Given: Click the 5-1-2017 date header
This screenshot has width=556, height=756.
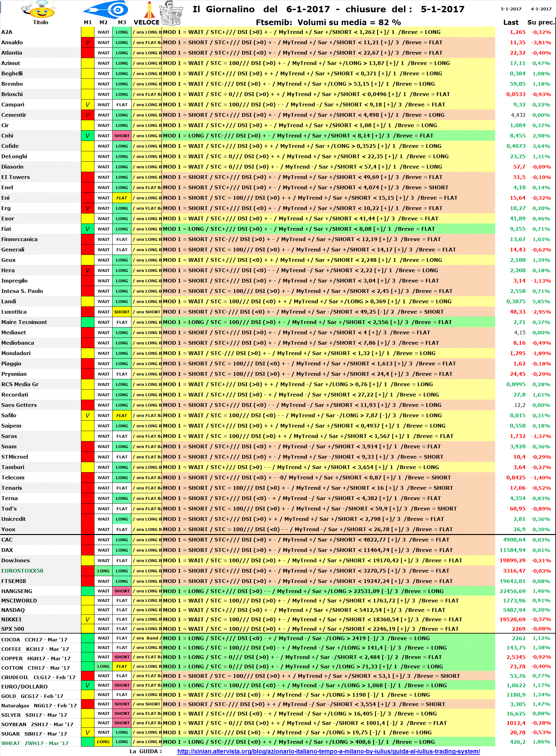Looking at the screenshot, I should point(511,9).
